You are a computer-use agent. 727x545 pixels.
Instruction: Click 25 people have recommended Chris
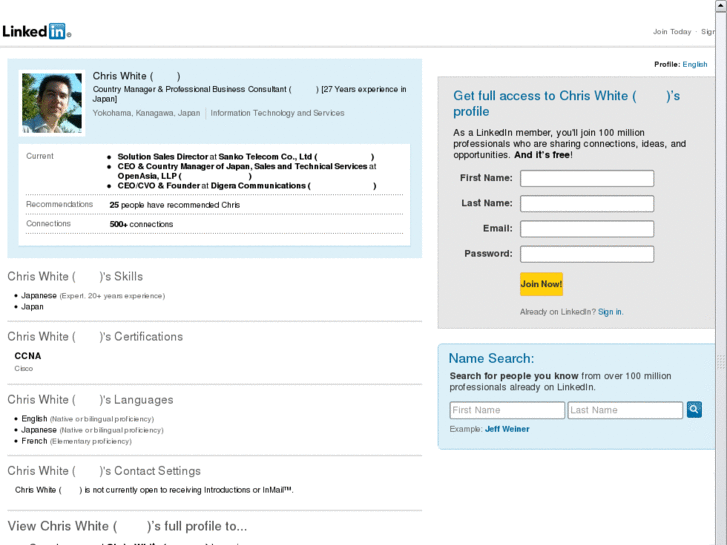(x=175, y=205)
